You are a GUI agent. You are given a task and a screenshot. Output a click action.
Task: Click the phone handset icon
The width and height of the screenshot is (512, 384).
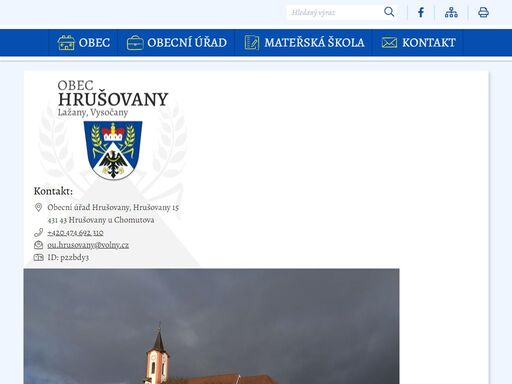pos(38,232)
